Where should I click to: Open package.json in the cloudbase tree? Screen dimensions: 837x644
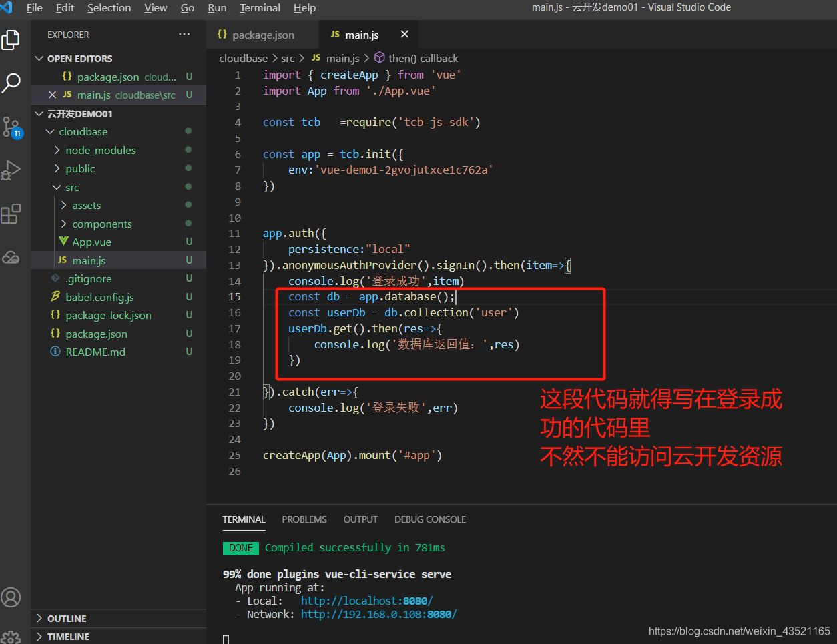[x=118, y=334]
